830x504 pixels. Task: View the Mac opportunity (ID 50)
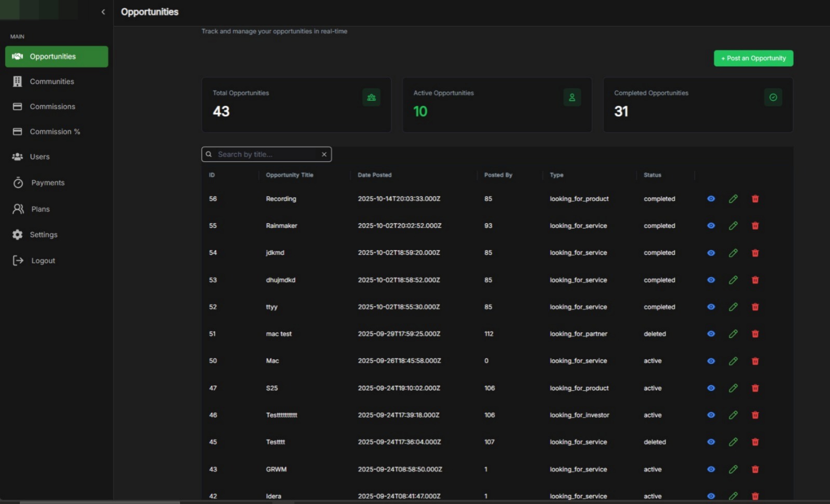click(711, 361)
